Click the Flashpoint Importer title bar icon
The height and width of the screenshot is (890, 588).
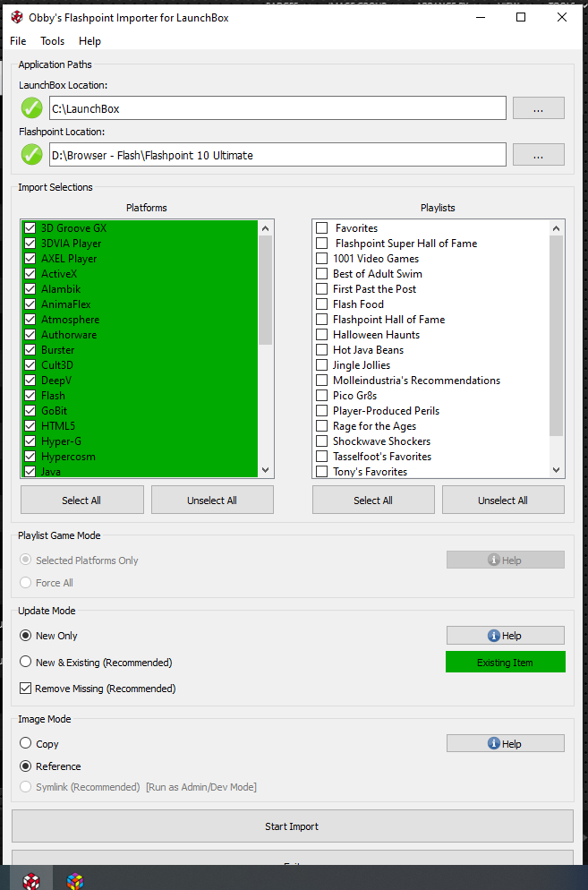(x=16, y=18)
